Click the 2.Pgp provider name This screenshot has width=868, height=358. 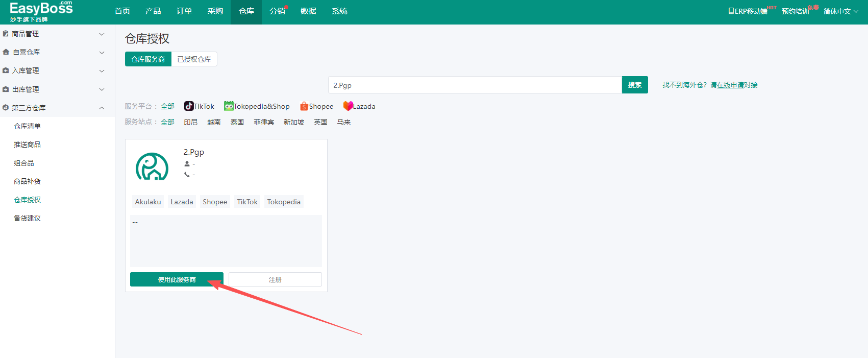pyautogui.click(x=194, y=152)
